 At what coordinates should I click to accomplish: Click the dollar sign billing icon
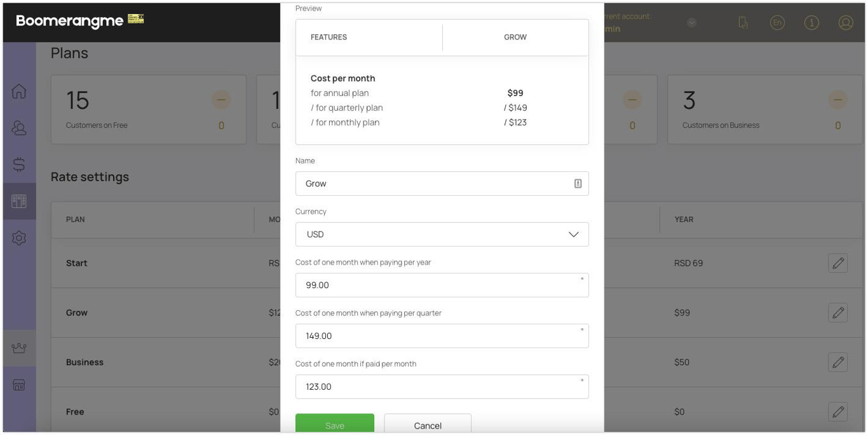(x=19, y=165)
